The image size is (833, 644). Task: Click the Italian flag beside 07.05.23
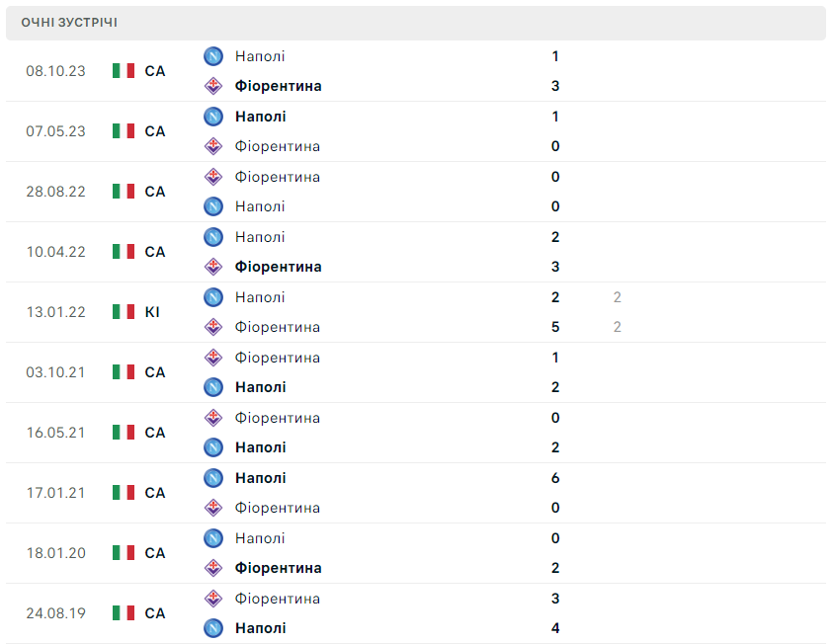tap(124, 131)
